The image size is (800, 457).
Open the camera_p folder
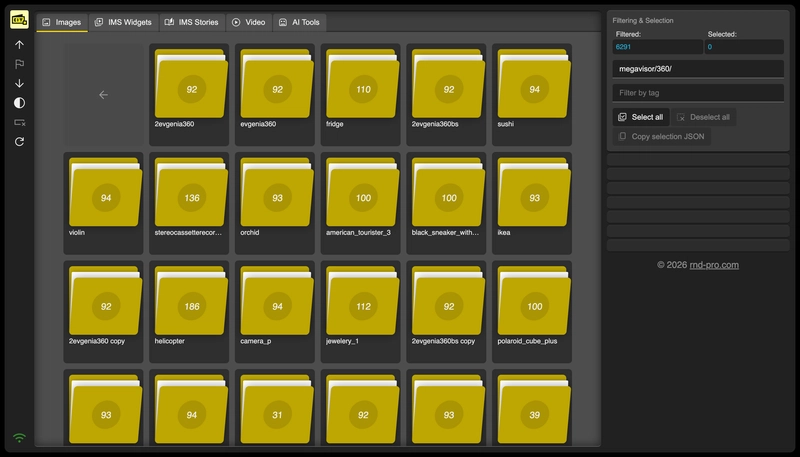click(275, 312)
